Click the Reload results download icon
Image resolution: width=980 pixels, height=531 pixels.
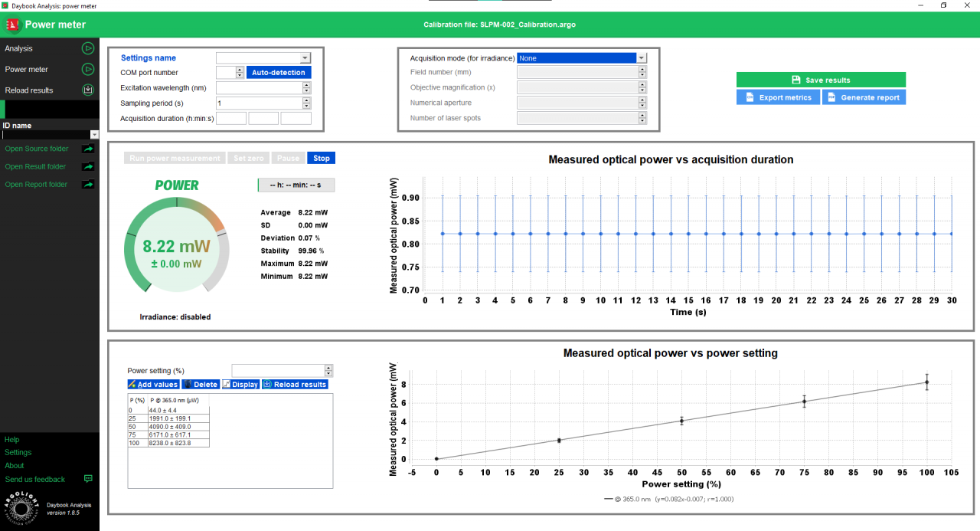pyautogui.click(x=88, y=90)
